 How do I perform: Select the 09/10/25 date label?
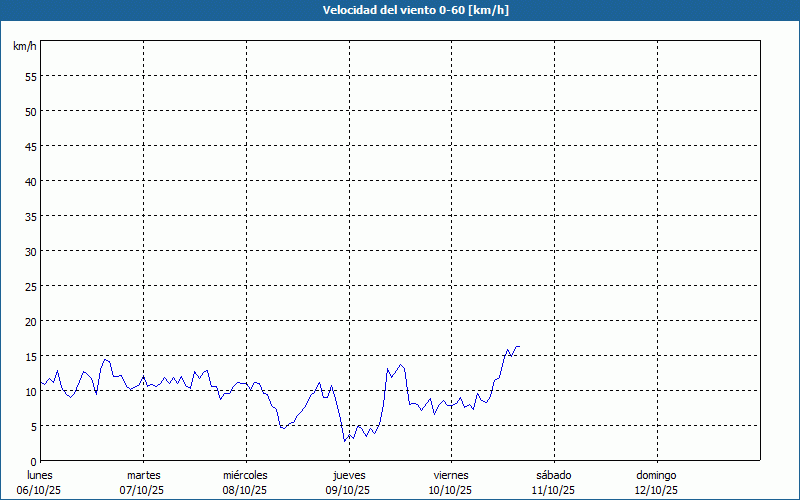348,490
